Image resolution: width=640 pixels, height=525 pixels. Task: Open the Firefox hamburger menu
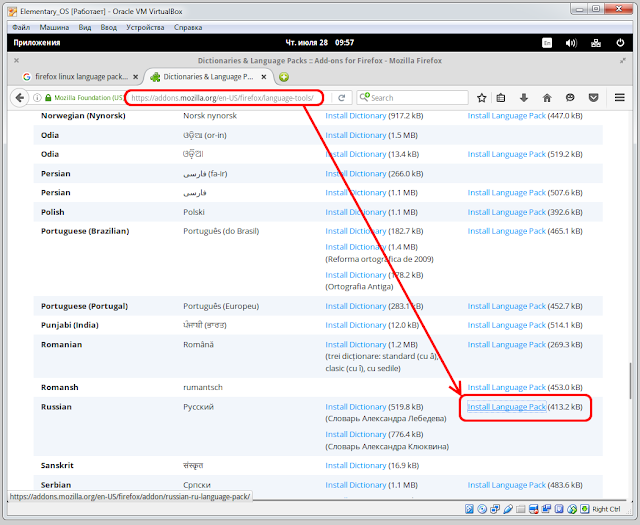click(620, 98)
